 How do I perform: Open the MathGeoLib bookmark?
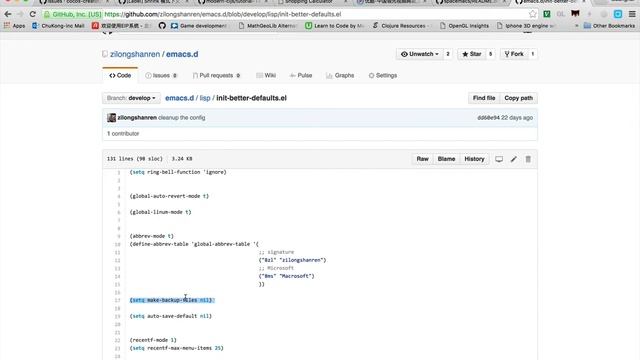268,26
